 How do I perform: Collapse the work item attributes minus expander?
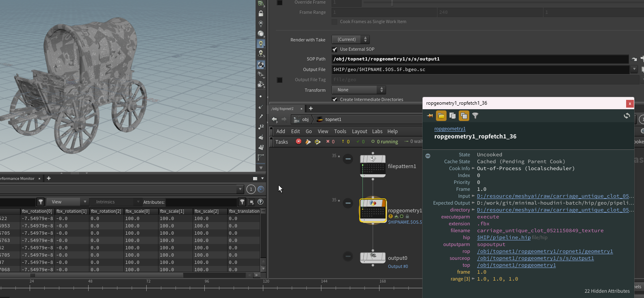(428, 156)
